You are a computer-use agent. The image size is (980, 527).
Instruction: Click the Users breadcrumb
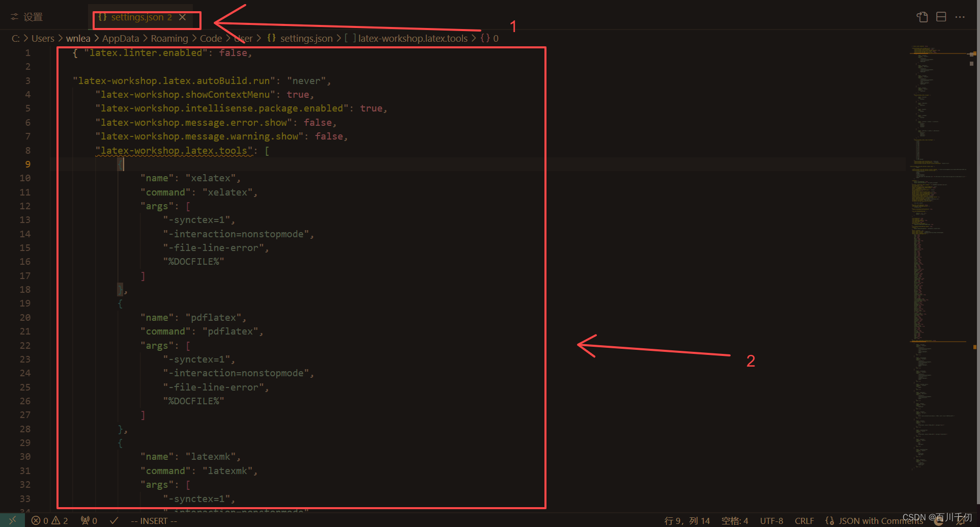[43, 38]
